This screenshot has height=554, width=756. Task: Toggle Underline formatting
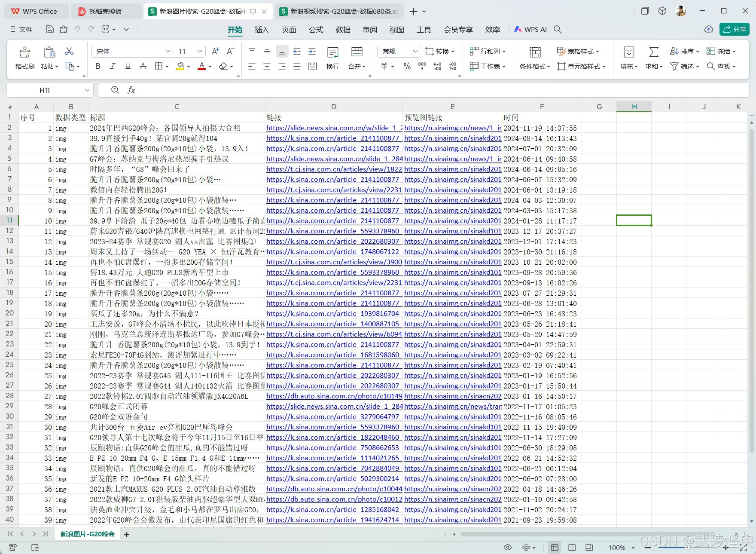click(x=128, y=66)
